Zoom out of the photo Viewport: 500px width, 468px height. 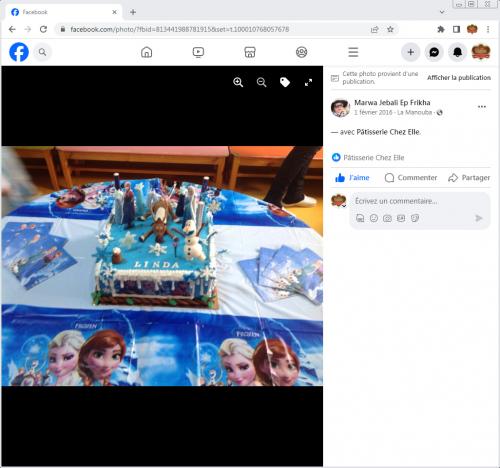pyautogui.click(x=262, y=82)
